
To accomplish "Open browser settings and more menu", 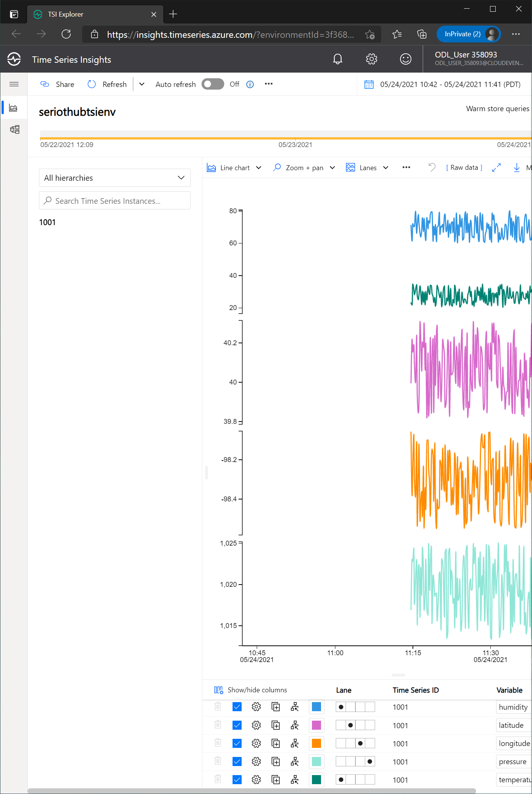I will pyautogui.click(x=516, y=34).
